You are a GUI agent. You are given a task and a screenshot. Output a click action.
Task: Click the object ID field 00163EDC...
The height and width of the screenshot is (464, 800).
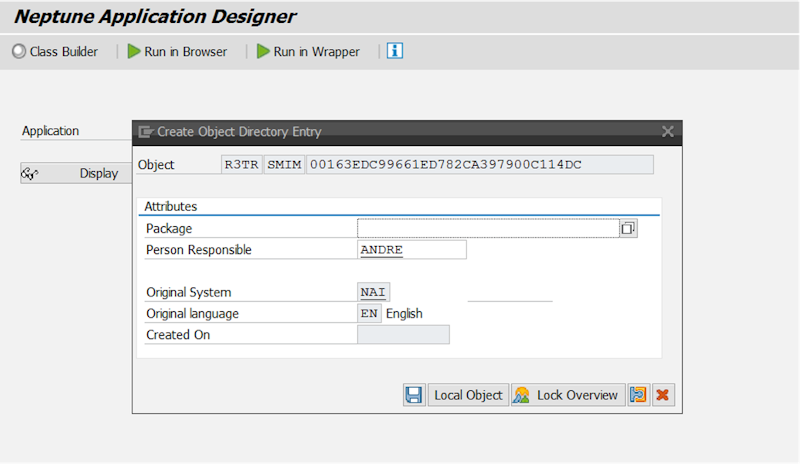480,164
